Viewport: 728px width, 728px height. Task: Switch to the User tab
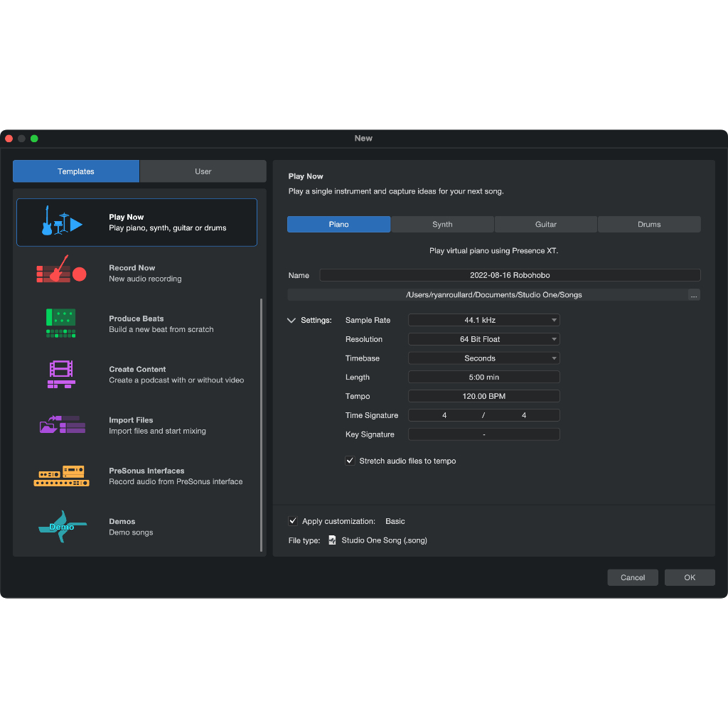point(203,171)
